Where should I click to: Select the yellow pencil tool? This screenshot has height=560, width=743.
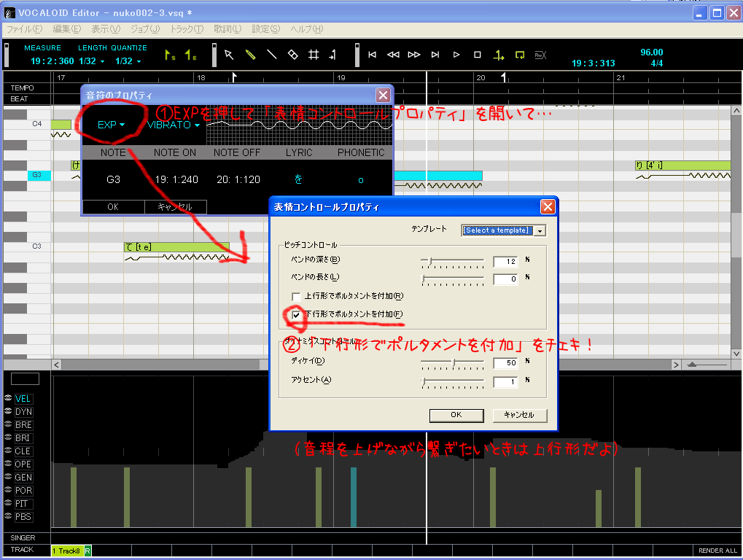click(x=251, y=55)
